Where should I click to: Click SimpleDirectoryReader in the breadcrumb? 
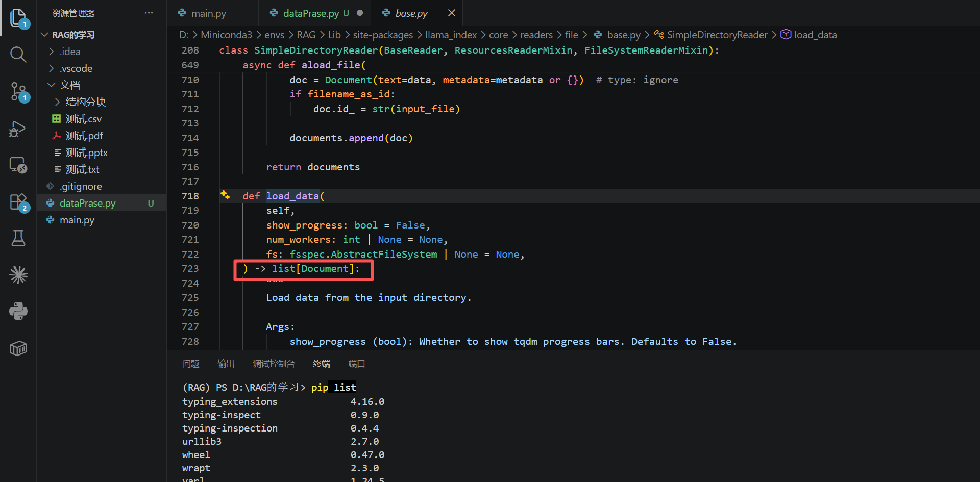717,35
